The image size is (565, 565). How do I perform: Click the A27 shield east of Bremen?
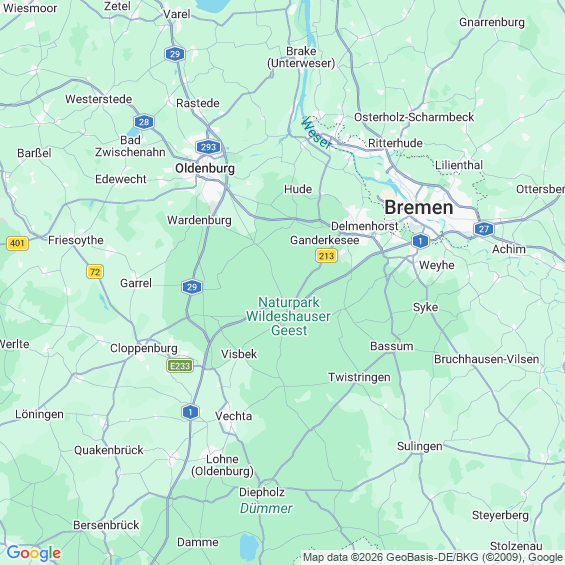(484, 229)
